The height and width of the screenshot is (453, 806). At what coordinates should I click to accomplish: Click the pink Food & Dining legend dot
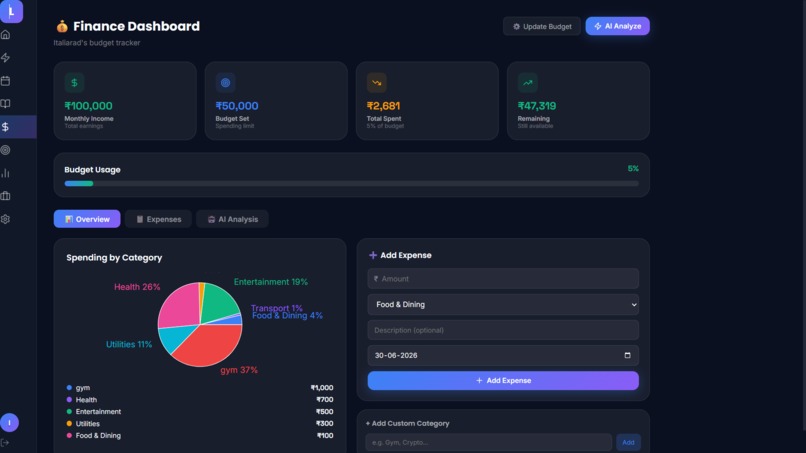click(69, 436)
